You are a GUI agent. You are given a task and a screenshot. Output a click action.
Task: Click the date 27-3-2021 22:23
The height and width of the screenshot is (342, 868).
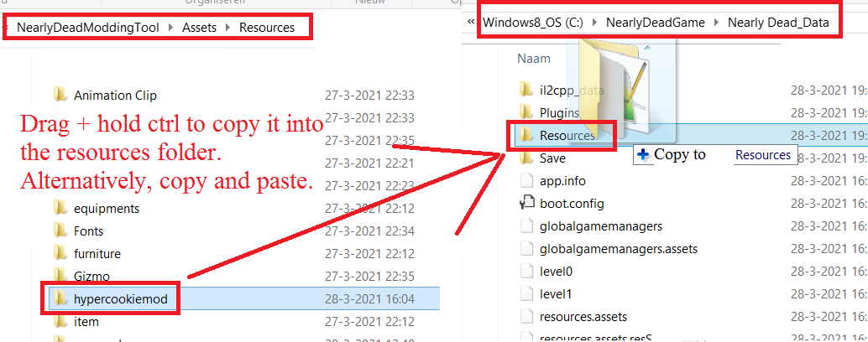(370, 185)
